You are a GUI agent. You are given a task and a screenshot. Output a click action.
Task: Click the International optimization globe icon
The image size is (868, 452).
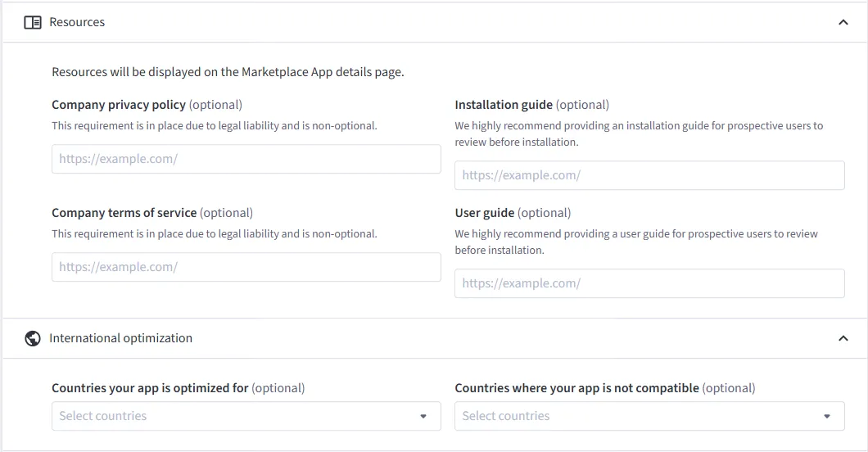tap(33, 338)
